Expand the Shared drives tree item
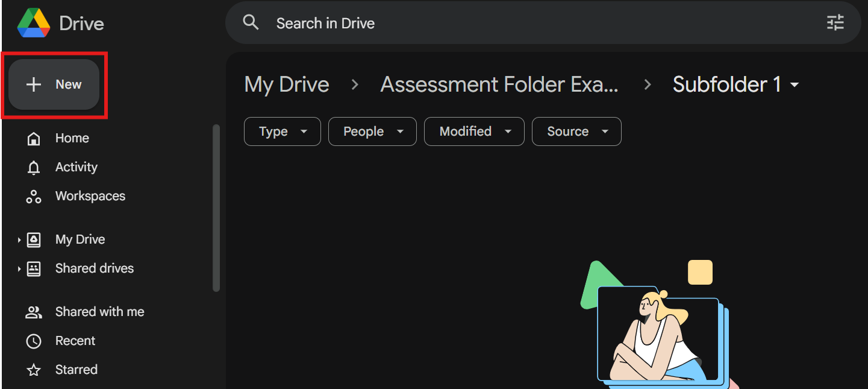This screenshot has height=389, width=868. point(19,268)
